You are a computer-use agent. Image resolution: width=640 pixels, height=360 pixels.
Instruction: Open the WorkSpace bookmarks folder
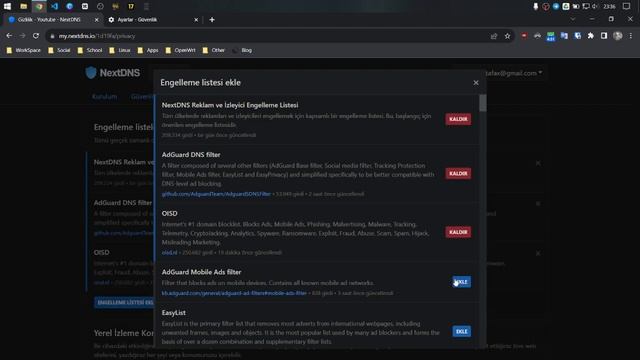tap(24, 50)
